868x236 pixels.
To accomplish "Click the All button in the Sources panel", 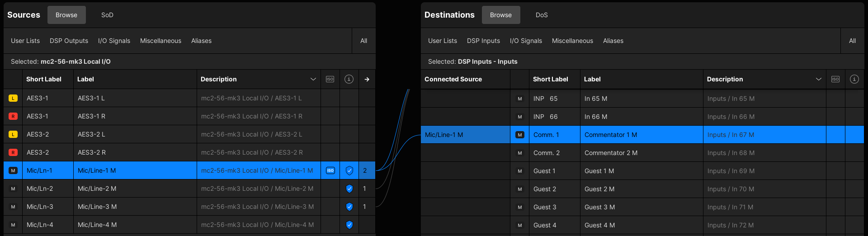I will pyautogui.click(x=363, y=41).
